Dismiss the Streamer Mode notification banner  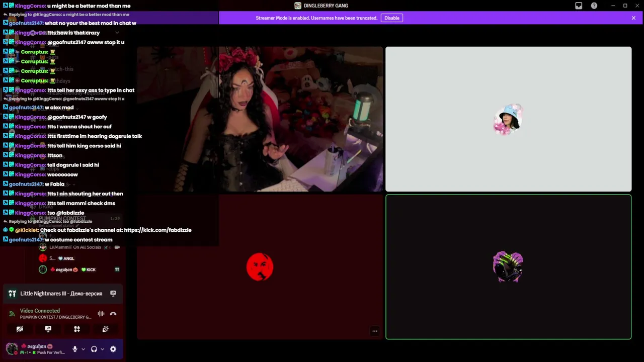coord(633,18)
